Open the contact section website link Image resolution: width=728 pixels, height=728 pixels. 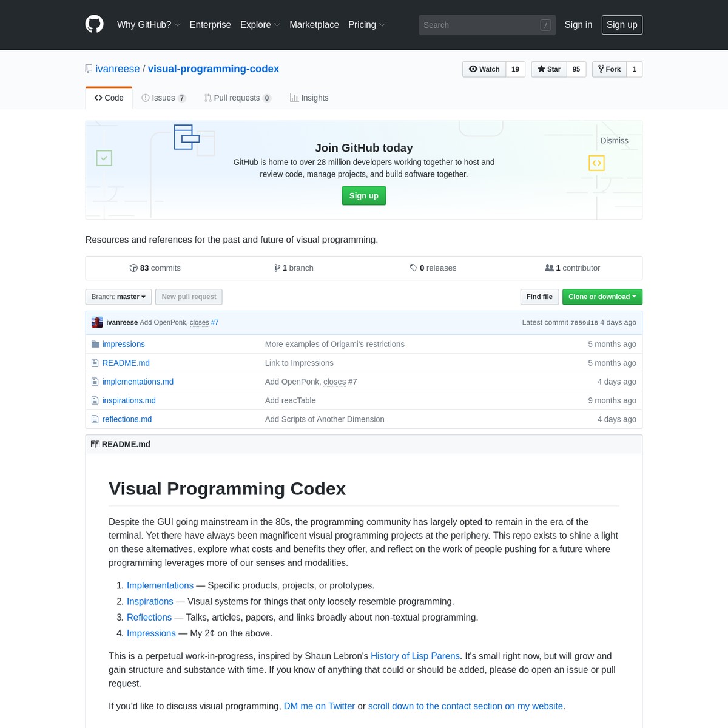click(x=466, y=706)
